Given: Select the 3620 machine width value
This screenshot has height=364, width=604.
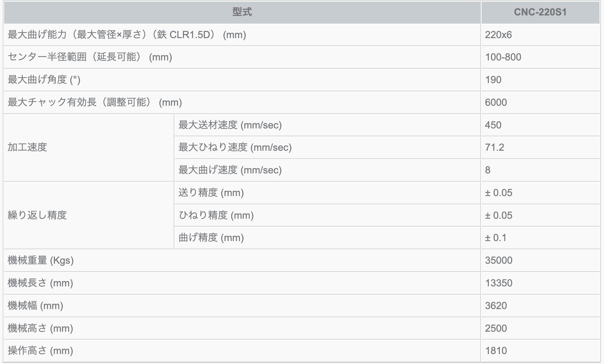Looking at the screenshot, I should point(496,306).
